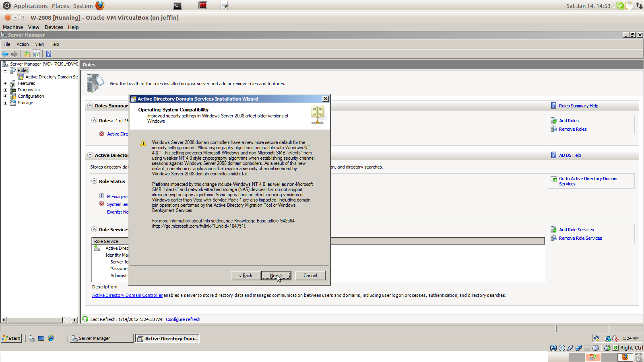Open the terminal launcher in the top panel
Screen dimensions: 644x362
178,6
